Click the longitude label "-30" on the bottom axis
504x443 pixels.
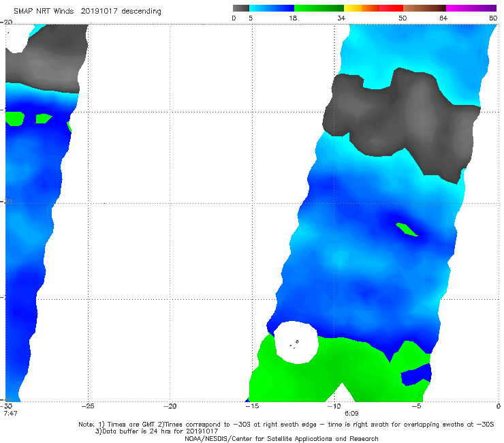click(x=7, y=406)
